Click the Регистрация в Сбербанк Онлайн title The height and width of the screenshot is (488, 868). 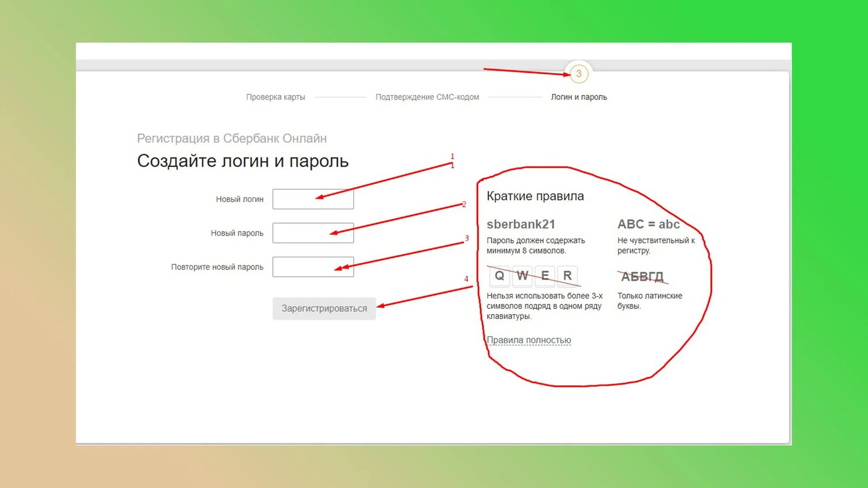(232, 138)
